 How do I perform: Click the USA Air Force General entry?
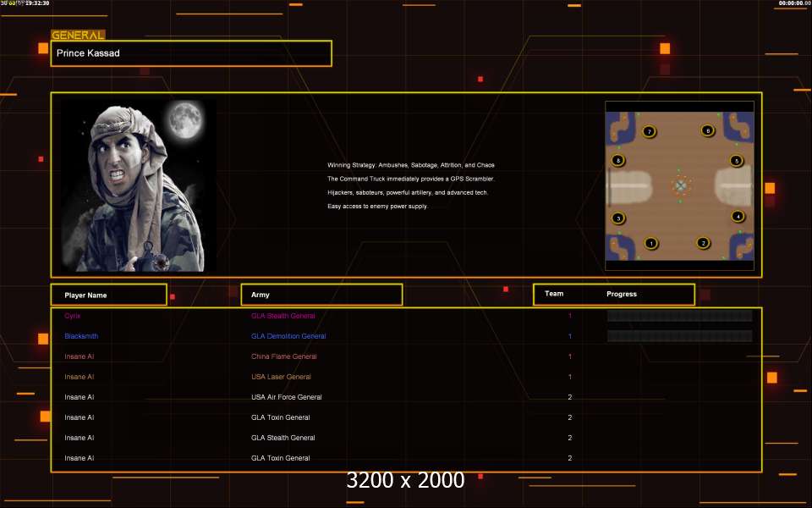tap(287, 397)
